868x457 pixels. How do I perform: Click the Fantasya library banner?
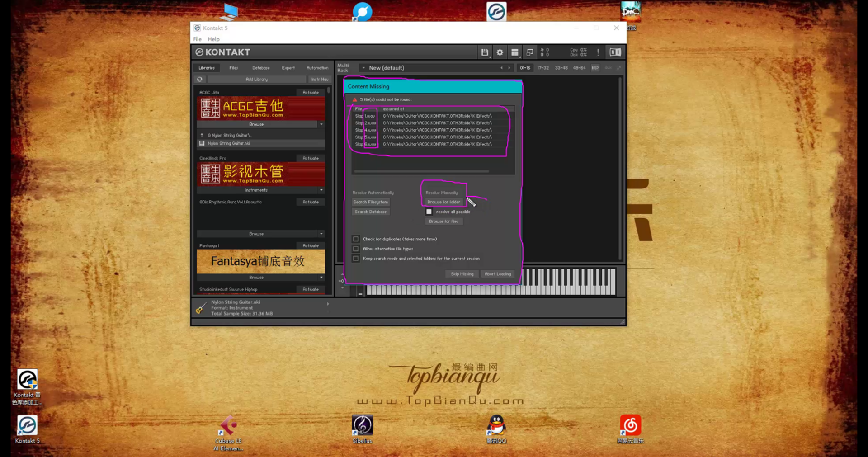pyautogui.click(x=261, y=261)
